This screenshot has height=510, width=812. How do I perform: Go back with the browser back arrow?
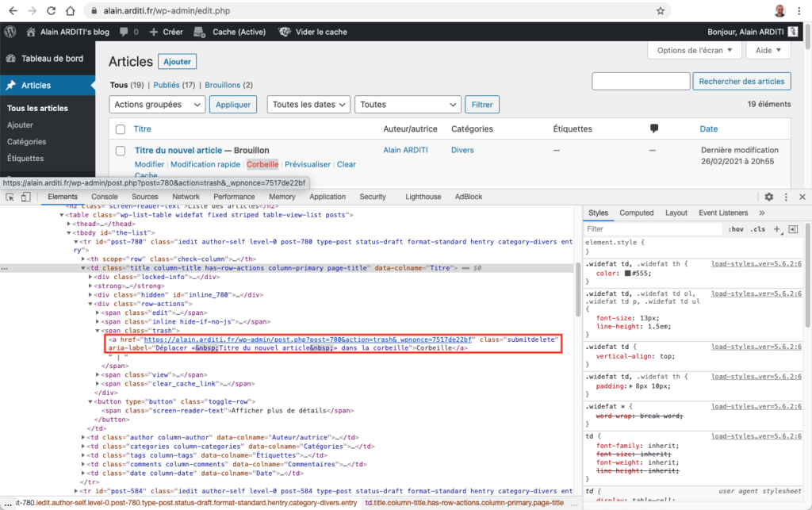coord(13,11)
